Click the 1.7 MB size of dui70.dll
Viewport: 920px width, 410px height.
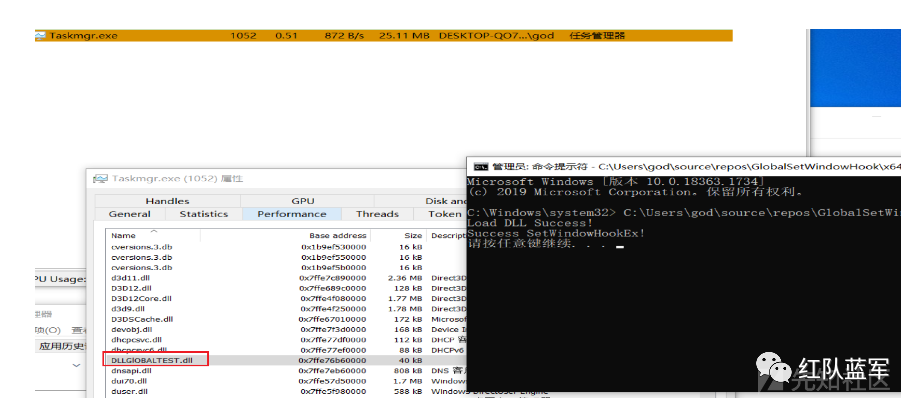(x=408, y=381)
